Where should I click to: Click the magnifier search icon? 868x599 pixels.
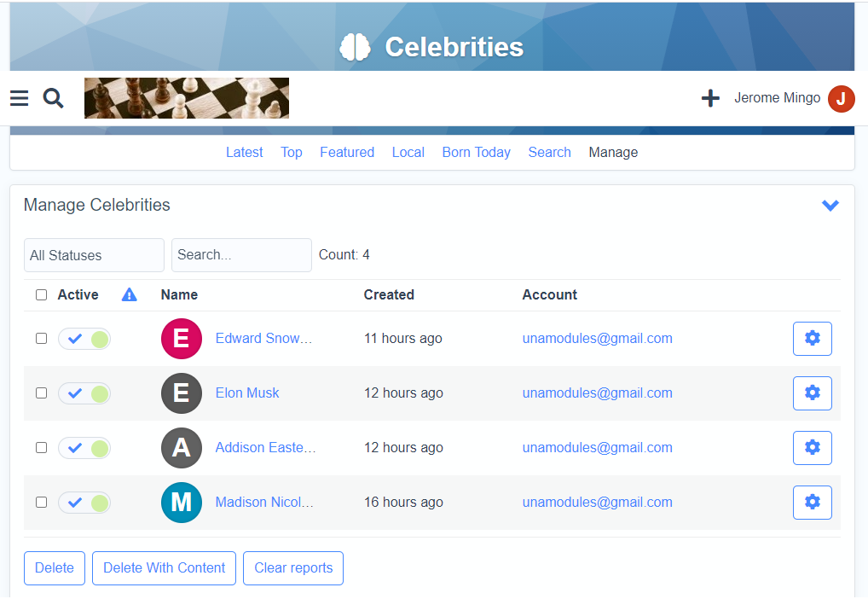pos(54,99)
